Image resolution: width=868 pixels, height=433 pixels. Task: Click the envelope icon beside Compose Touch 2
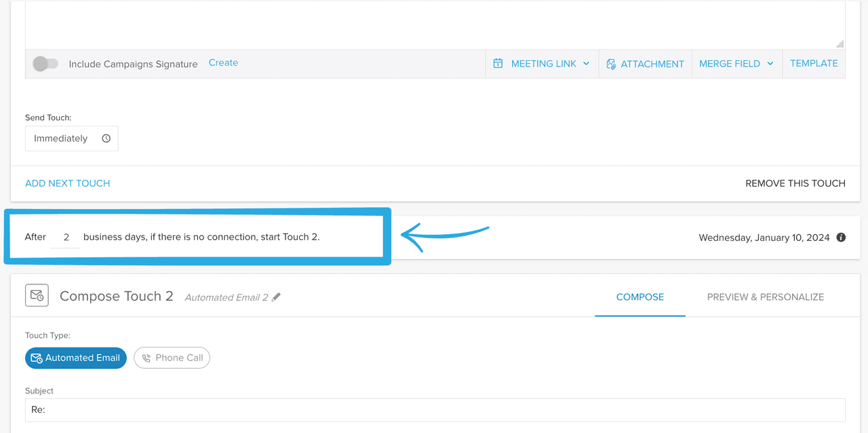pos(37,295)
